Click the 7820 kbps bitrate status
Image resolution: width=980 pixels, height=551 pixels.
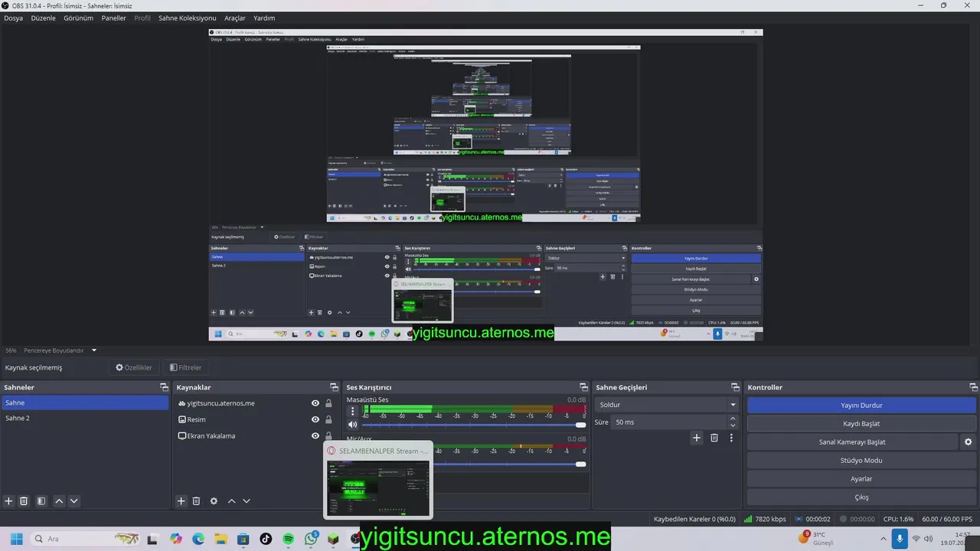tap(765, 519)
